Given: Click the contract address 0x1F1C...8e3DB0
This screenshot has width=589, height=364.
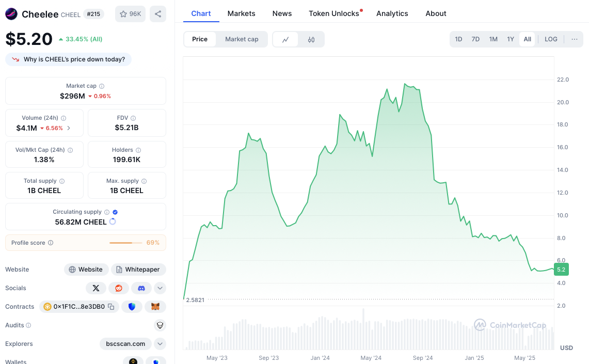Looking at the screenshot, I should point(79,307).
